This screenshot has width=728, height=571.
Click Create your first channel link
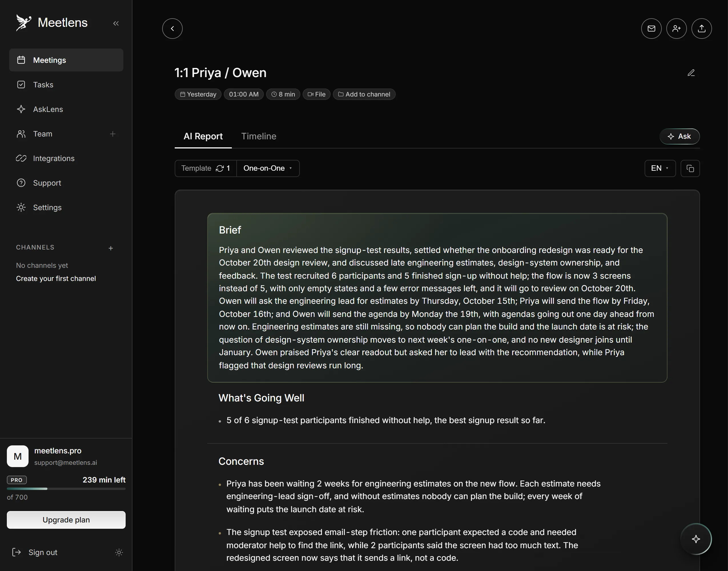[56, 278]
